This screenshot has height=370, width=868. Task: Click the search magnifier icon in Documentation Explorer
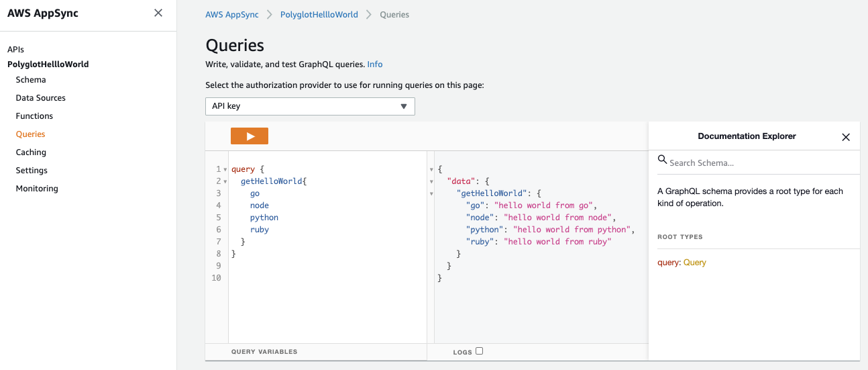click(x=662, y=160)
